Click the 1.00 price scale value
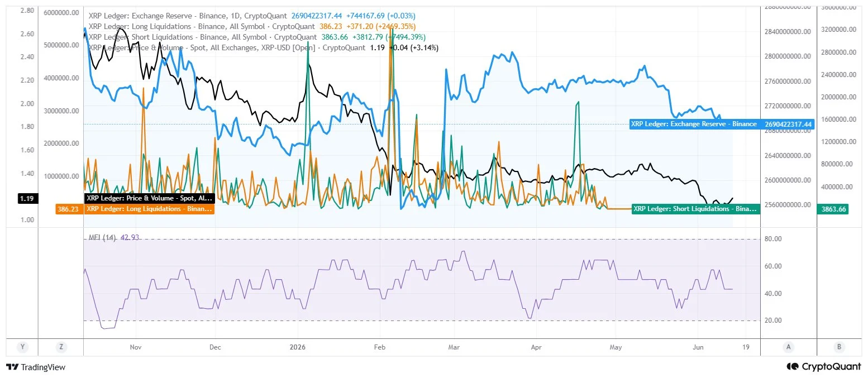 pyautogui.click(x=28, y=220)
